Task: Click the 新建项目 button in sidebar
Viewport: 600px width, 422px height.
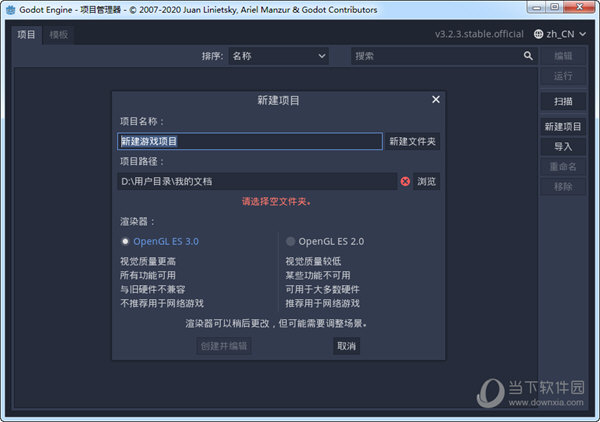Action: click(x=563, y=127)
